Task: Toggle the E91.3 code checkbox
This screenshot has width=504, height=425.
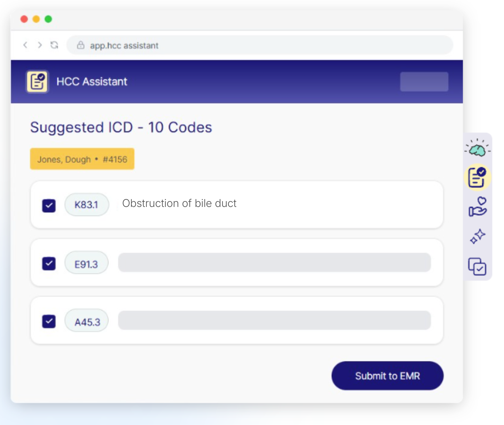Action: click(49, 263)
